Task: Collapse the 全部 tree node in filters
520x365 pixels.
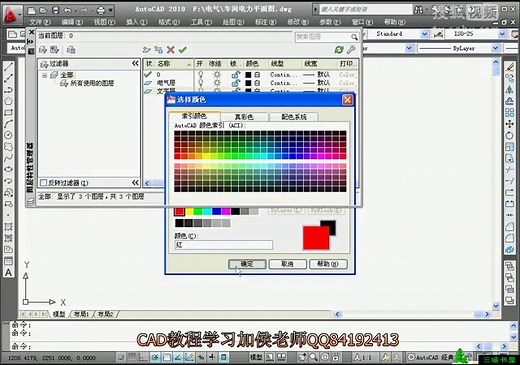Action: (x=44, y=75)
